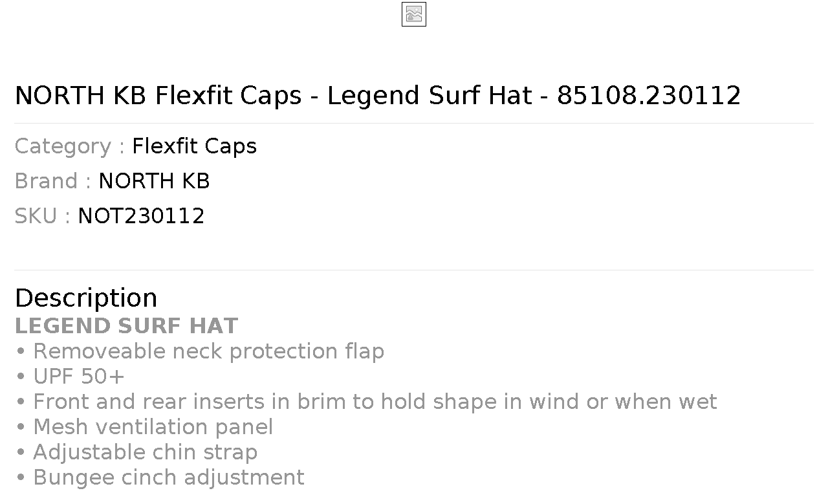This screenshot has width=828, height=504.
Task: Click the gray Category label
Action: [x=70, y=146]
